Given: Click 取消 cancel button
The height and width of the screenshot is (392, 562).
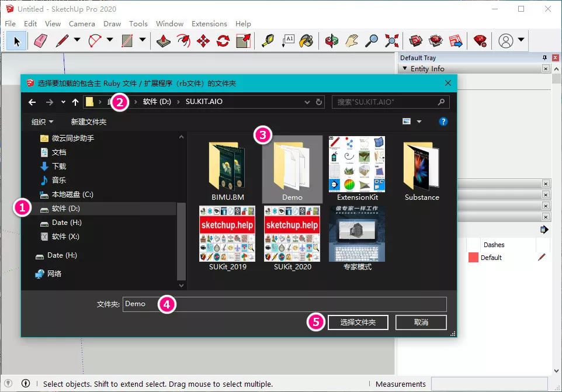Looking at the screenshot, I should [421, 322].
